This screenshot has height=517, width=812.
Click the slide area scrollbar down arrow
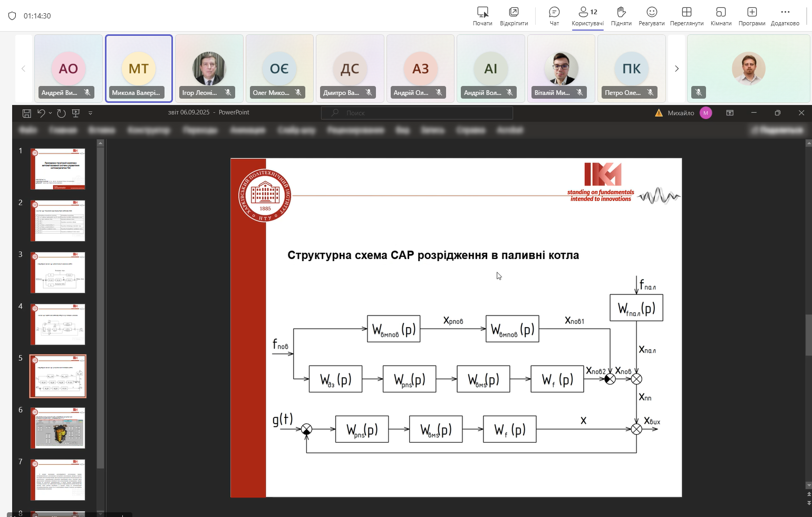click(x=809, y=485)
